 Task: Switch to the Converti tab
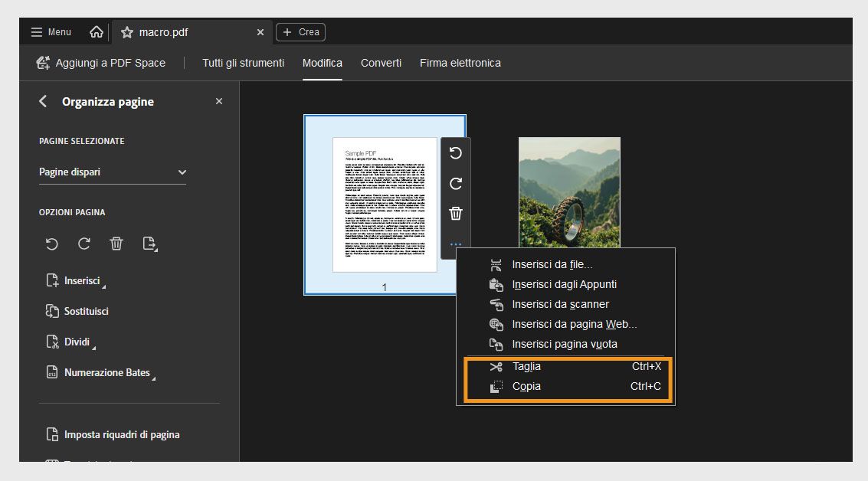[x=381, y=63]
